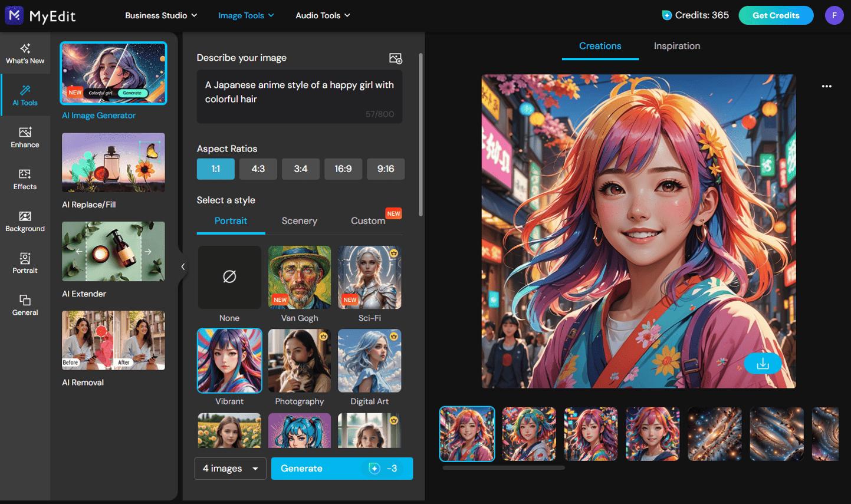Viewport: 851px width, 504px height.
Task: Open the 4 images count dropdown
Action: point(230,468)
